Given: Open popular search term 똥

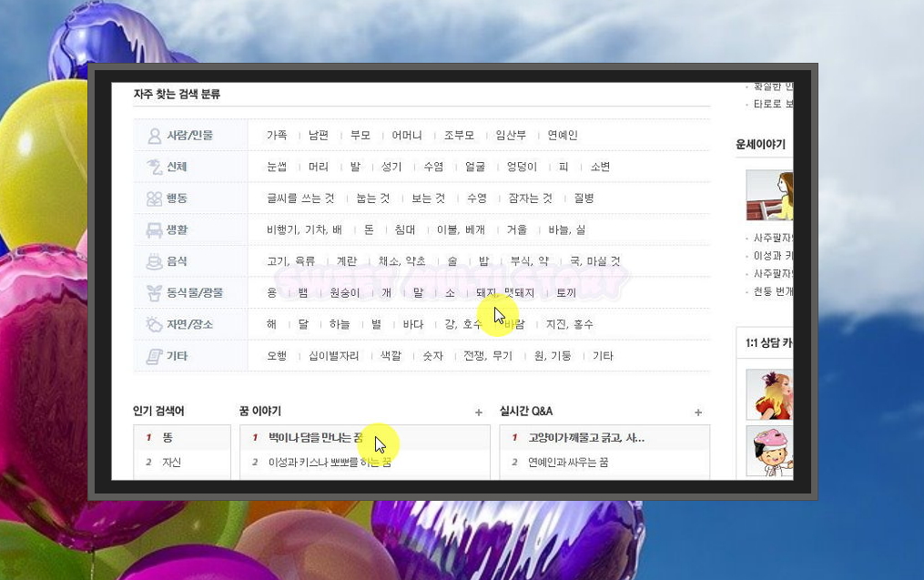Looking at the screenshot, I should 168,437.
